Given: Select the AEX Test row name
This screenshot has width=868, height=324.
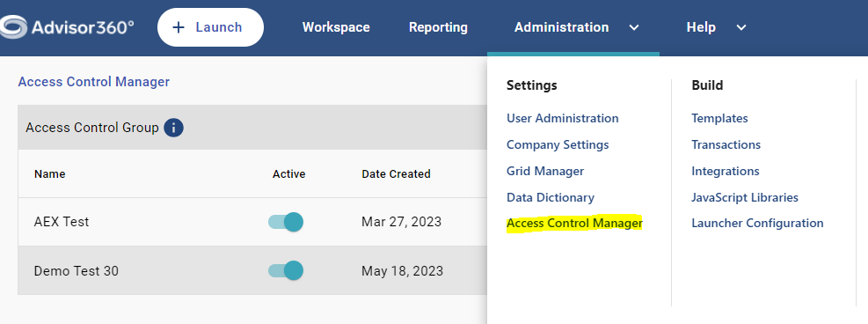Looking at the screenshot, I should tap(62, 222).
